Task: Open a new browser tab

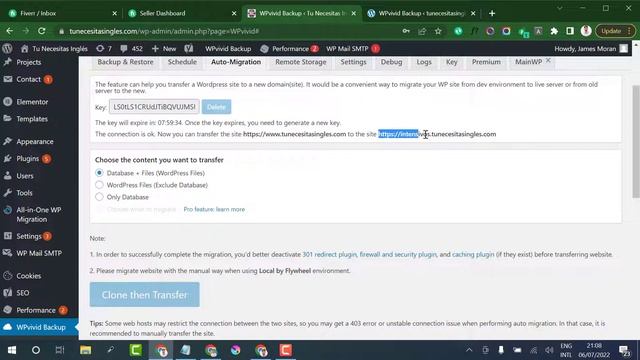Action: pyautogui.click(x=492, y=13)
